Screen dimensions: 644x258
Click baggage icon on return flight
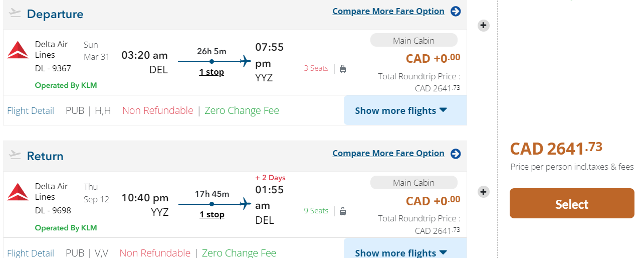click(x=343, y=211)
